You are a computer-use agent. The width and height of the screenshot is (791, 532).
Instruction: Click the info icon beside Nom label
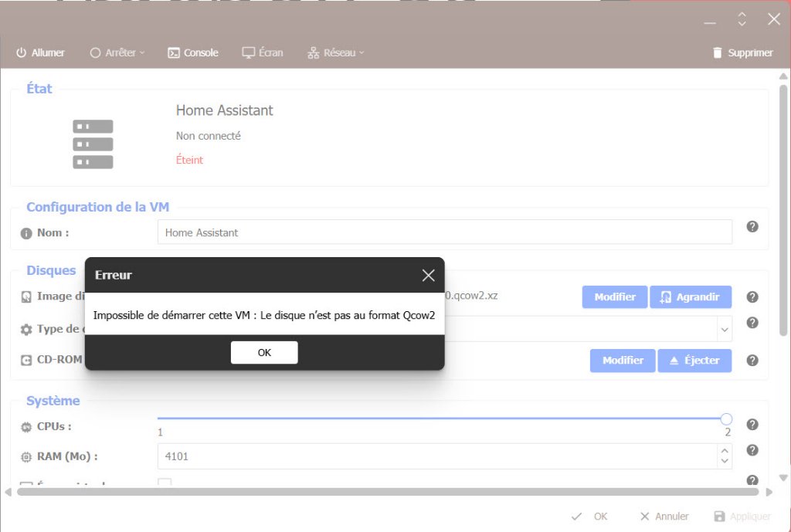[26, 233]
